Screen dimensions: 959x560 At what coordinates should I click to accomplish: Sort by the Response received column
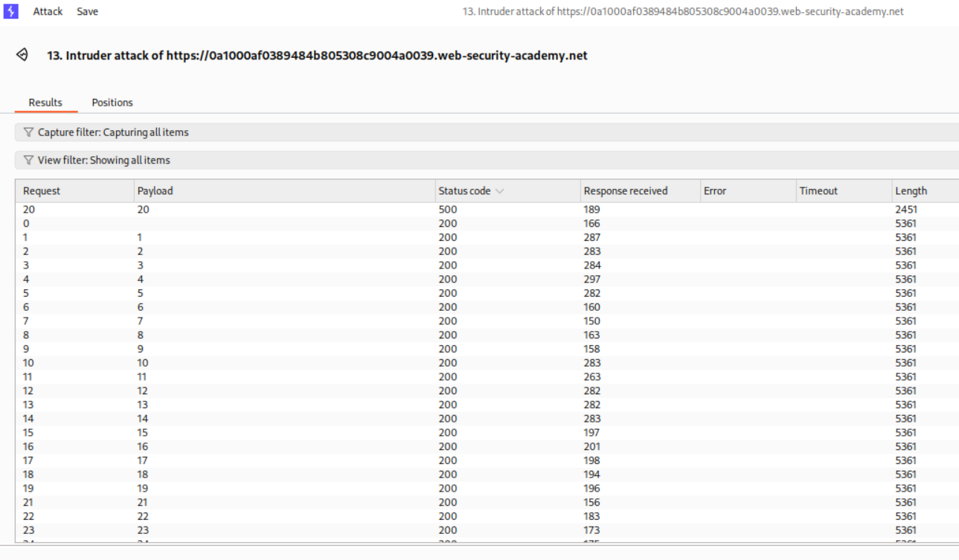[x=625, y=190]
